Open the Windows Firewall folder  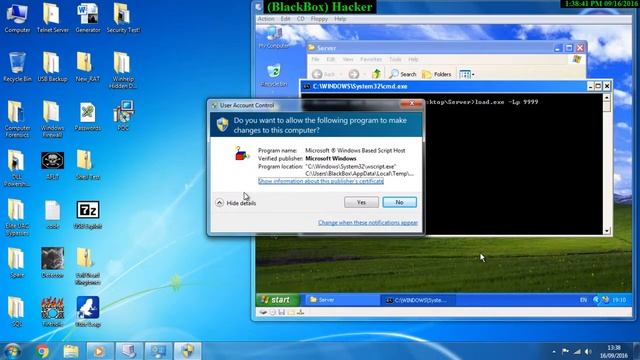point(52,119)
